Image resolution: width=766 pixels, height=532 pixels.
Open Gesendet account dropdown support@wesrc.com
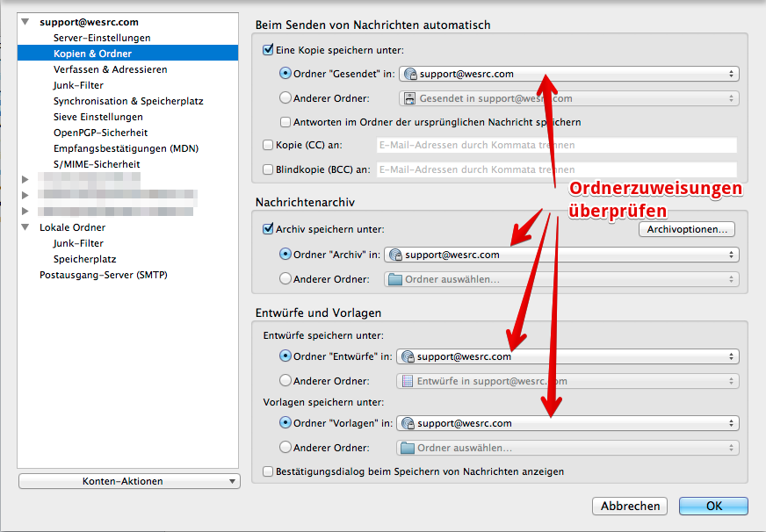569,74
